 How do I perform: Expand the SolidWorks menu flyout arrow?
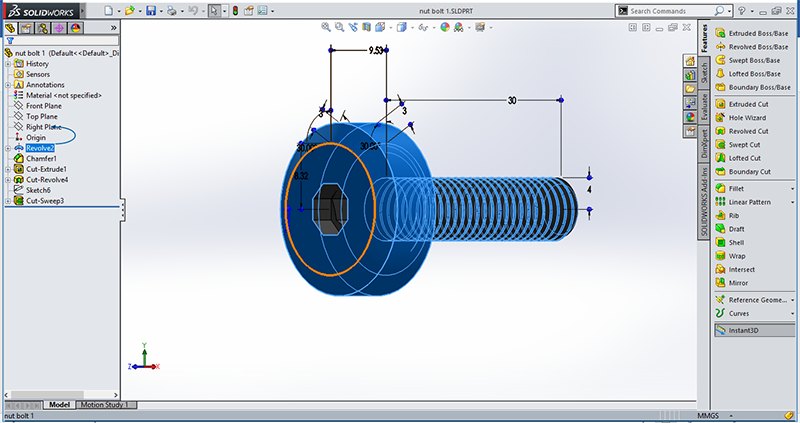click(x=83, y=11)
